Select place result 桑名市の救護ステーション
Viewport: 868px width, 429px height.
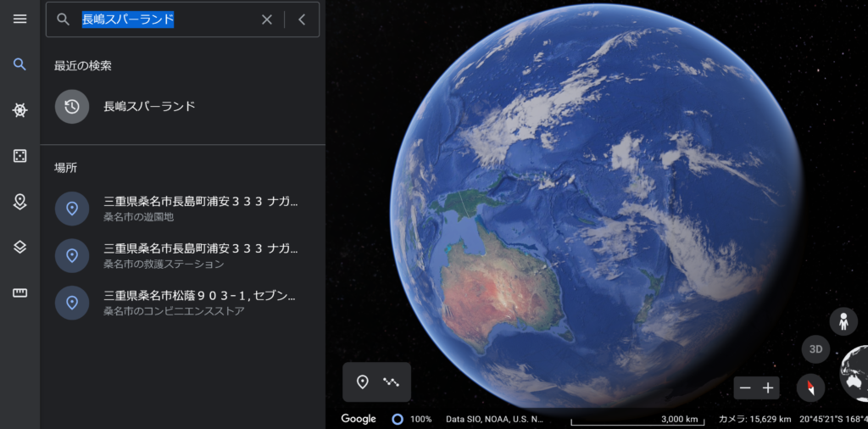pyautogui.click(x=183, y=255)
